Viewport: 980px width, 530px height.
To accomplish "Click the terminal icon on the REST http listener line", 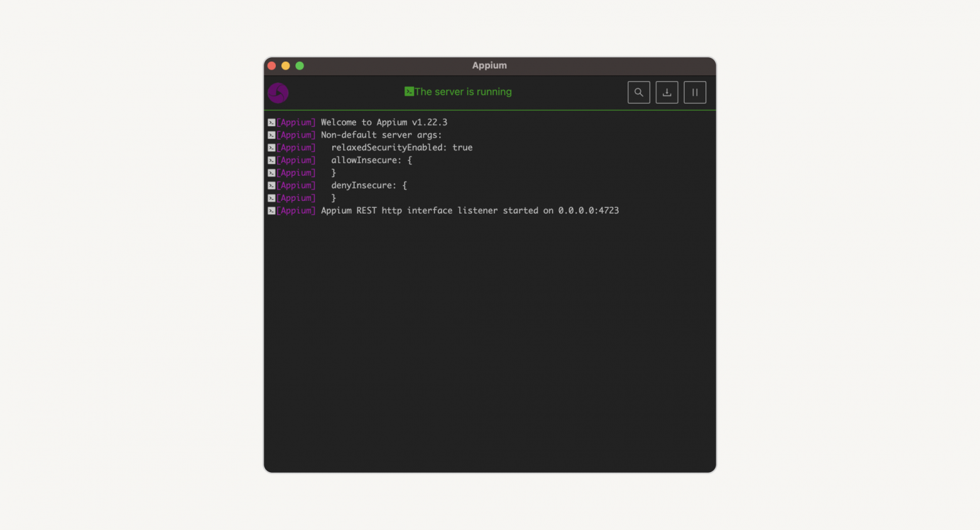I will (x=271, y=210).
